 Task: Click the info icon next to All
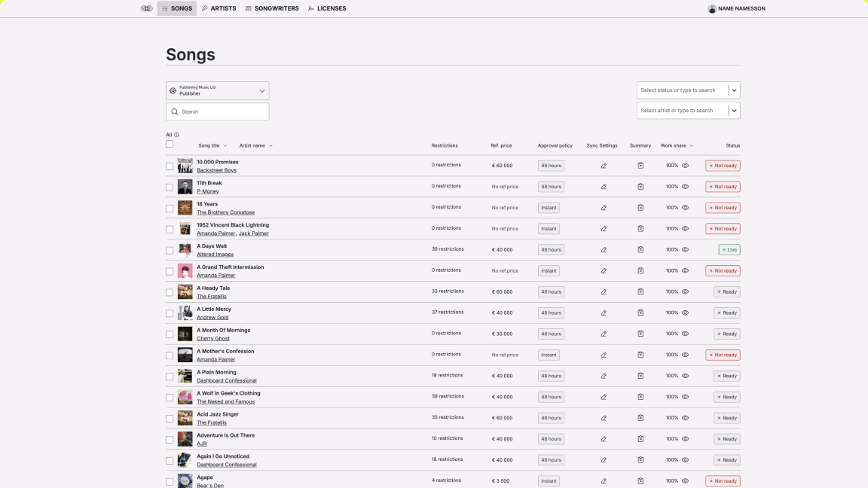coord(176,135)
